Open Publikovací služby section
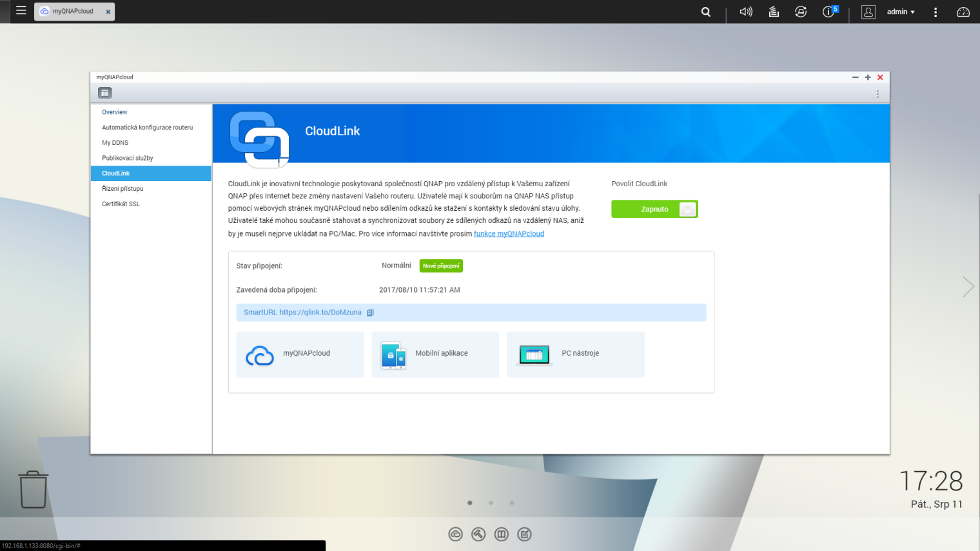 [x=151, y=158]
